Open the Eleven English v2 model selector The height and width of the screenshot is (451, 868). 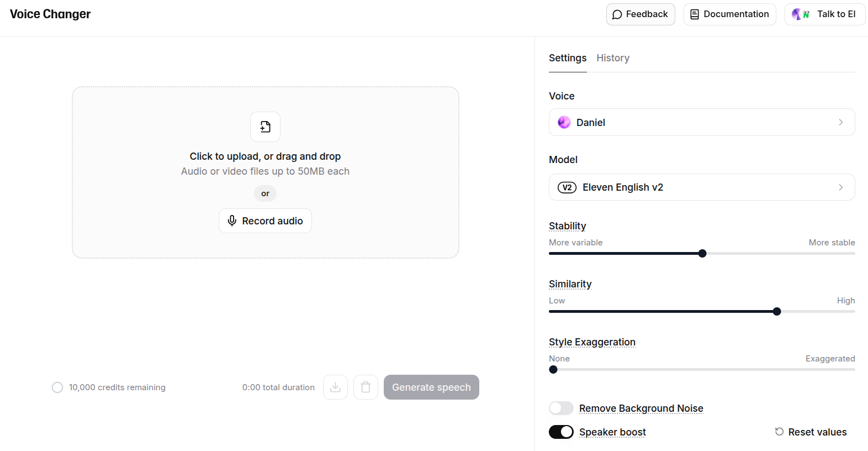[702, 187]
